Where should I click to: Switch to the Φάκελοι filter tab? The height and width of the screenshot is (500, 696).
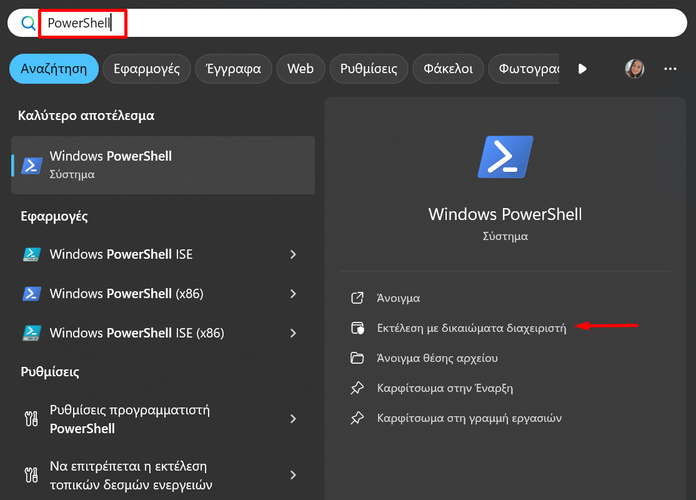(448, 69)
